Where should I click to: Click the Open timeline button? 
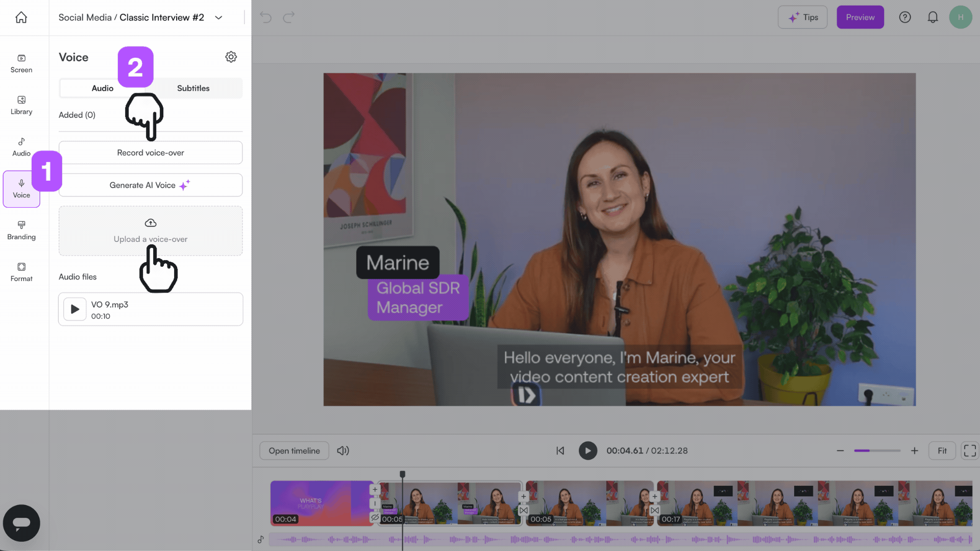(x=295, y=451)
